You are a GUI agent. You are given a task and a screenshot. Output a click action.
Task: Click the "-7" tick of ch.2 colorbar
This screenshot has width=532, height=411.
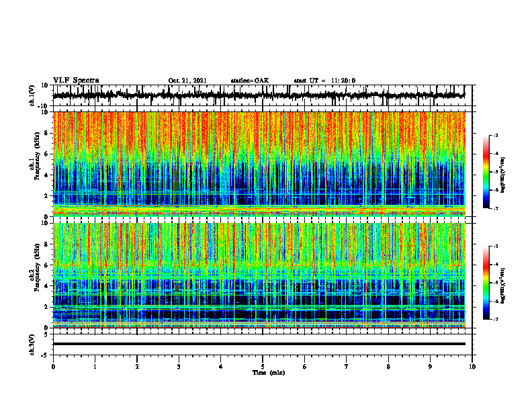pos(496,320)
